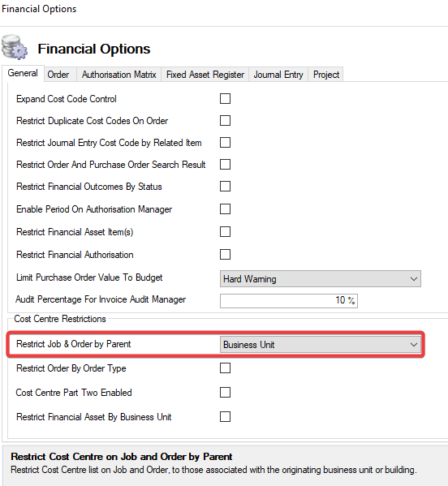This screenshot has width=448, height=486.
Task: Select the Fixed Asset Register tab
Action: 205,75
